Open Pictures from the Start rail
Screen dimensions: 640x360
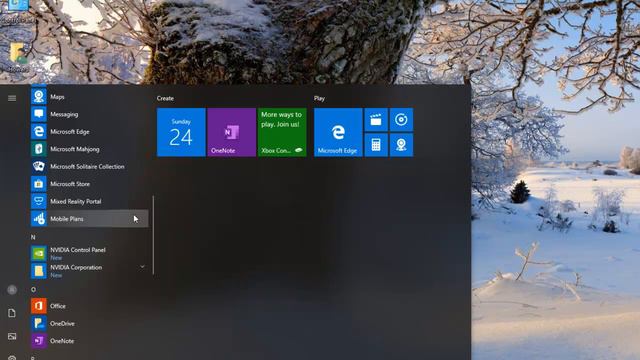[12, 336]
